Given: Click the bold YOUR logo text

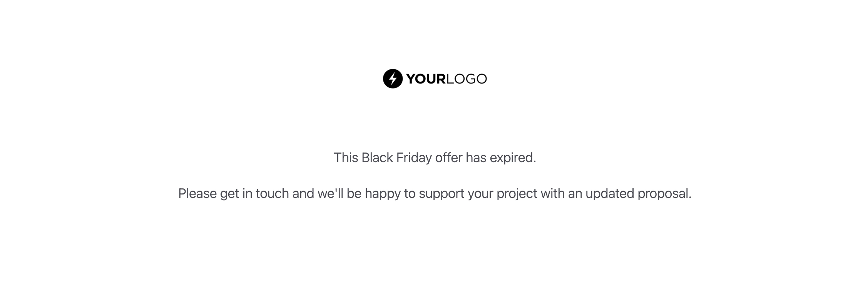Looking at the screenshot, I should pos(425,79).
